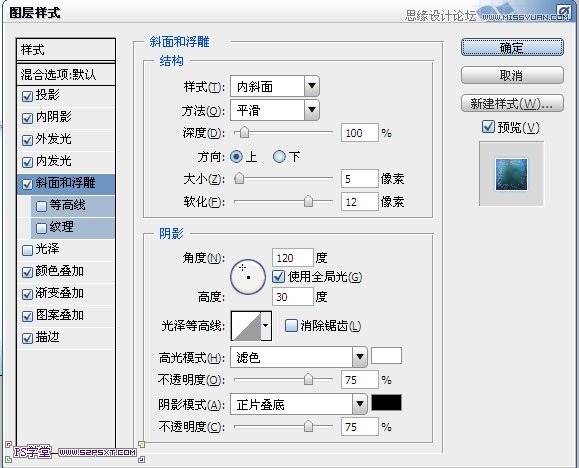The width and height of the screenshot is (579, 468).
Task: Uncheck the 投影 (Drop Shadow) checkbox
Action: pyautogui.click(x=27, y=96)
